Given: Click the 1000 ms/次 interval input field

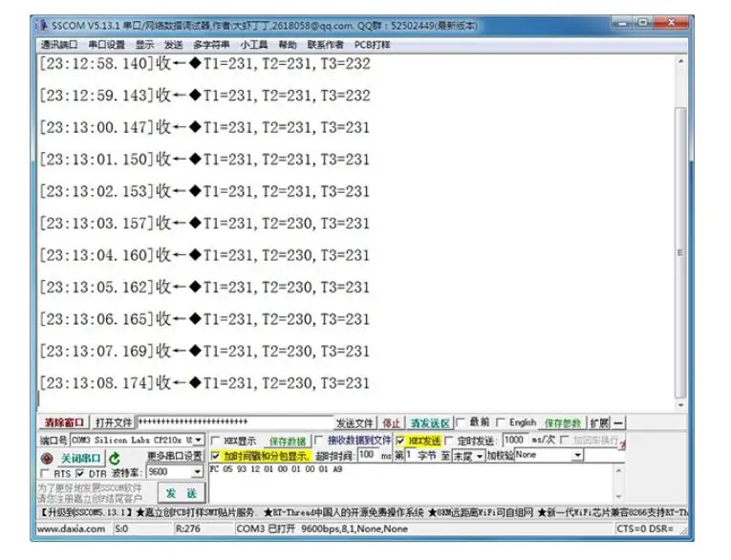Looking at the screenshot, I should coord(515,440).
